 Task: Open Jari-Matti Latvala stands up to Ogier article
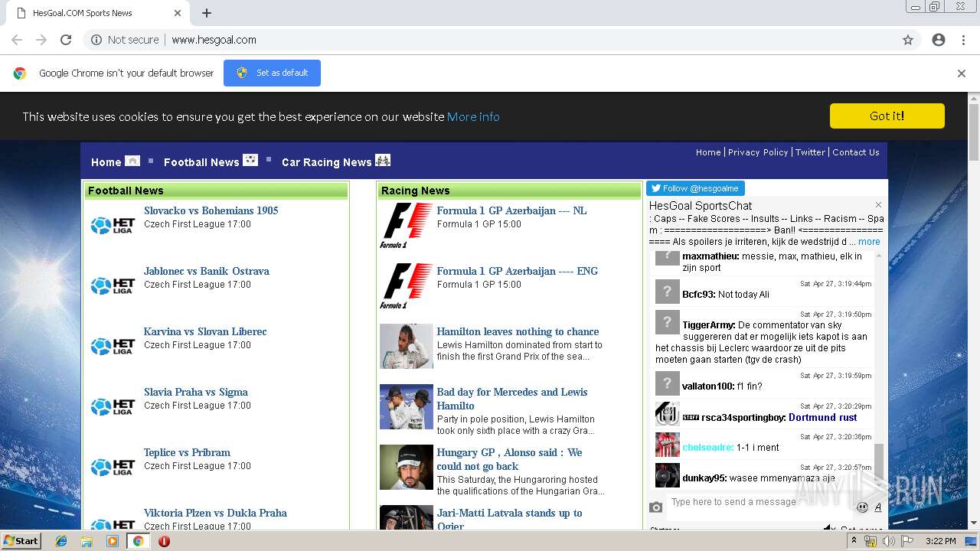[x=509, y=520]
